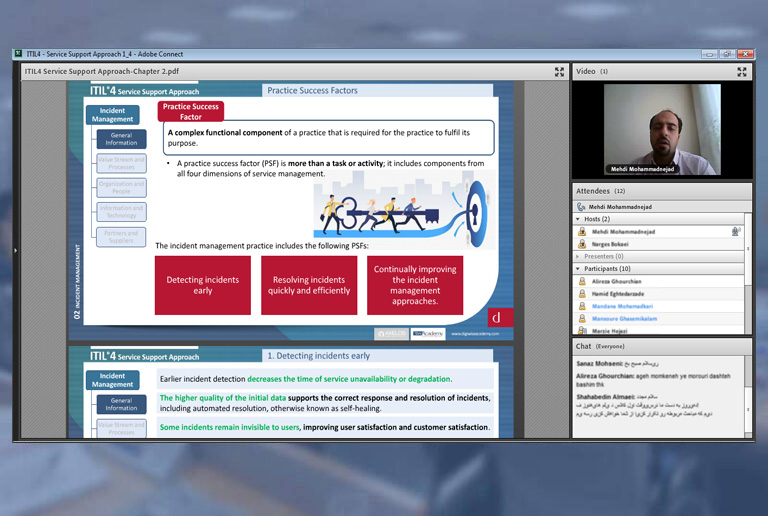Screen dimensions: 768x516
Task: Click 'Partners and Suppliers' box on first slide
Action: tap(121, 237)
